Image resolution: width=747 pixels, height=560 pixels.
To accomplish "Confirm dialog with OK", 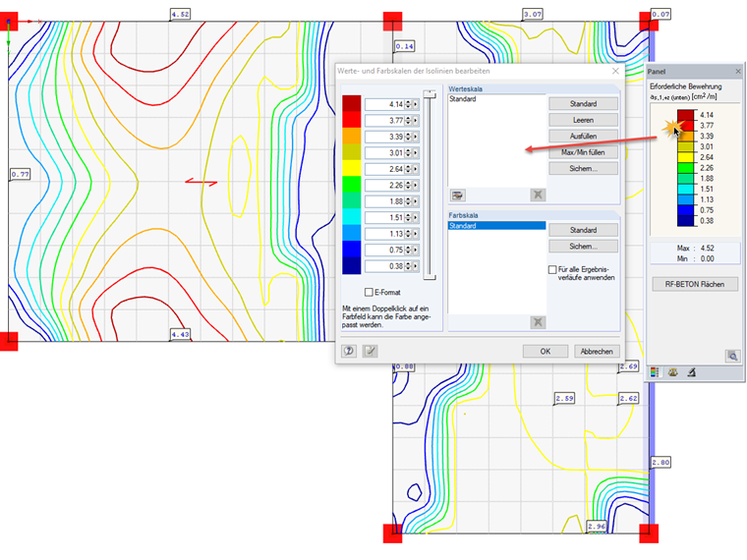I will (545, 352).
